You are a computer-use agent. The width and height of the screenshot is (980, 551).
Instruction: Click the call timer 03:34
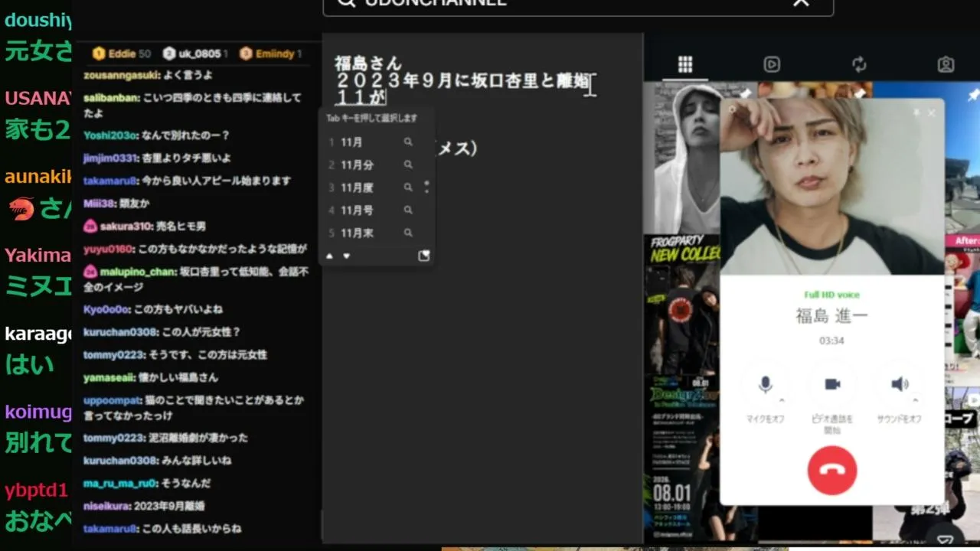coord(831,341)
